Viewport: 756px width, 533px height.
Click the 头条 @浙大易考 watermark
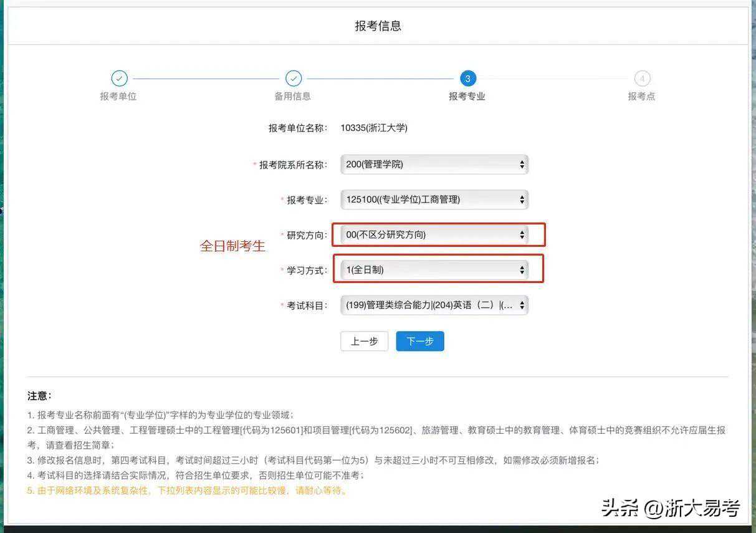pyautogui.click(x=670, y=508)
